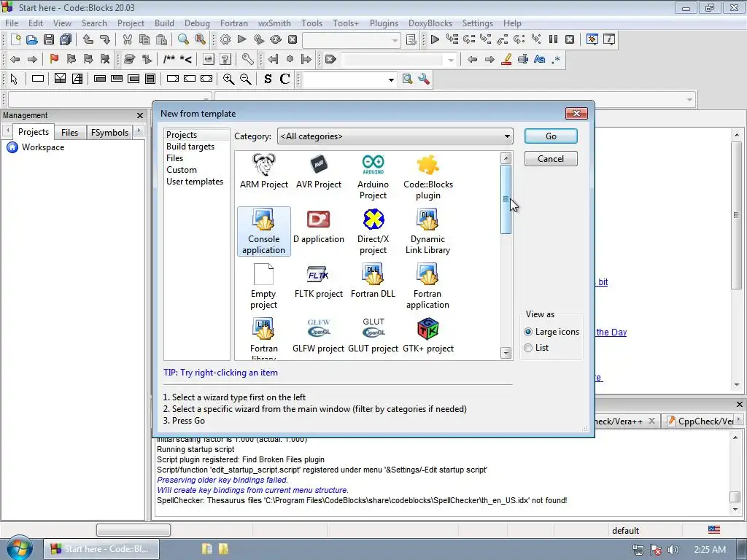The width and height of the screenshot is (747, 560).
Task: Click the template list scrollbar thumb
Action: [x=506, y=200]
